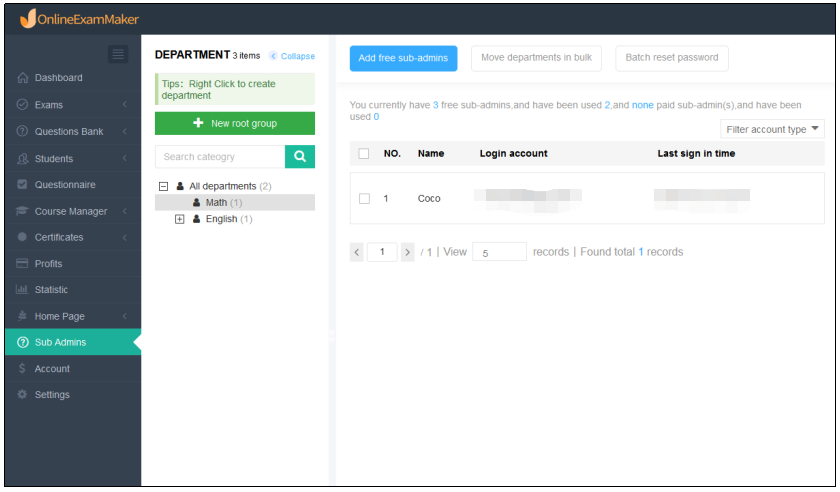Click the name Coco in table

tap(429, 198)
